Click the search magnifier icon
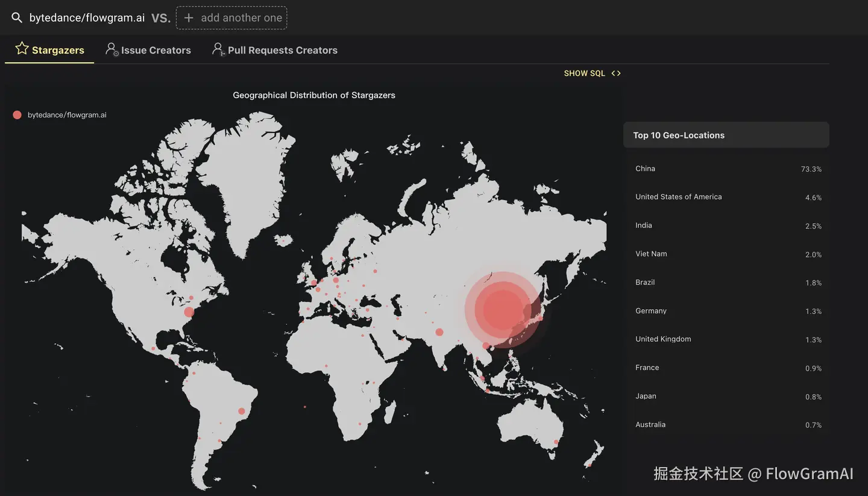 pyautogui.click(x=17, y=17)
